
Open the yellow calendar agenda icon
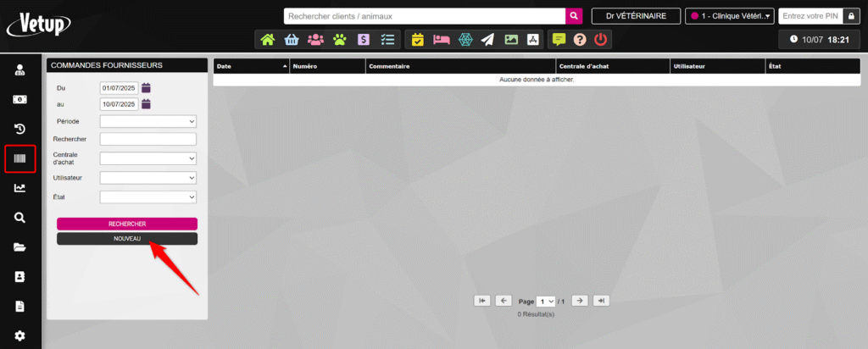tap(418, 39)
